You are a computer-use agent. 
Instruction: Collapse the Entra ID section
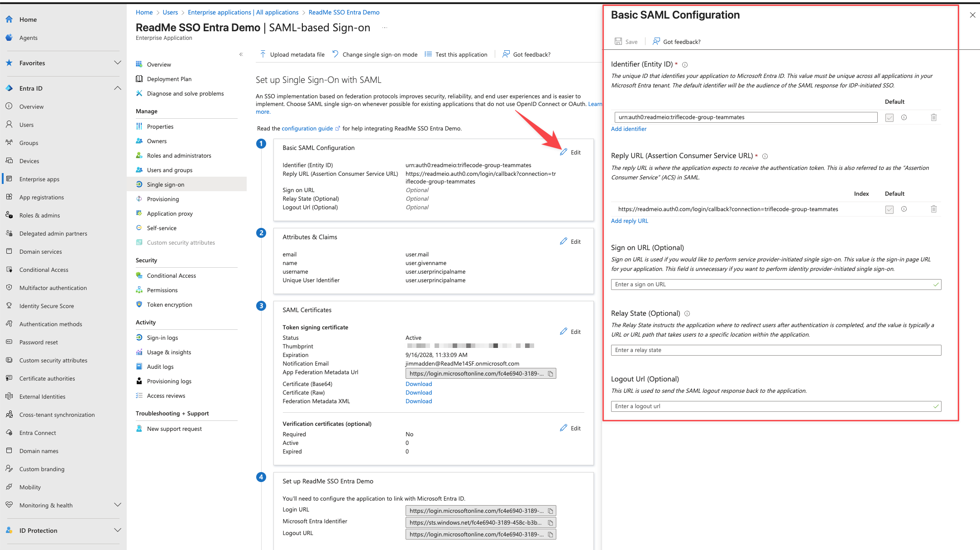(x=118, y=88)
